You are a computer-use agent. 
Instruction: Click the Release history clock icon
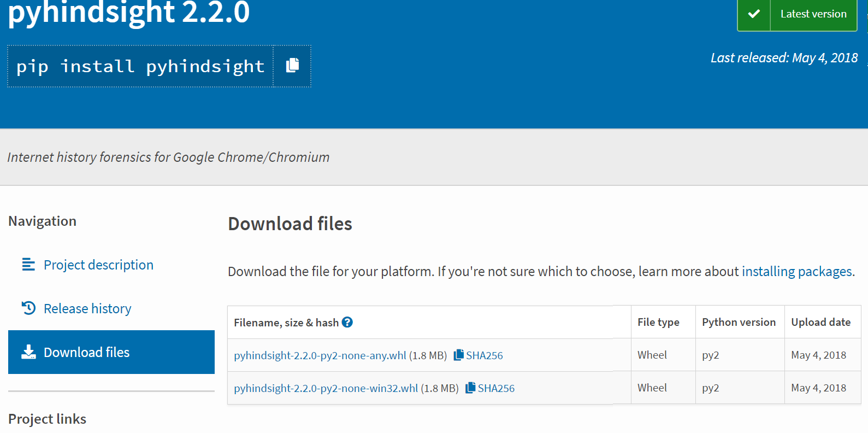pyautogui.click(x=28, y=308)
